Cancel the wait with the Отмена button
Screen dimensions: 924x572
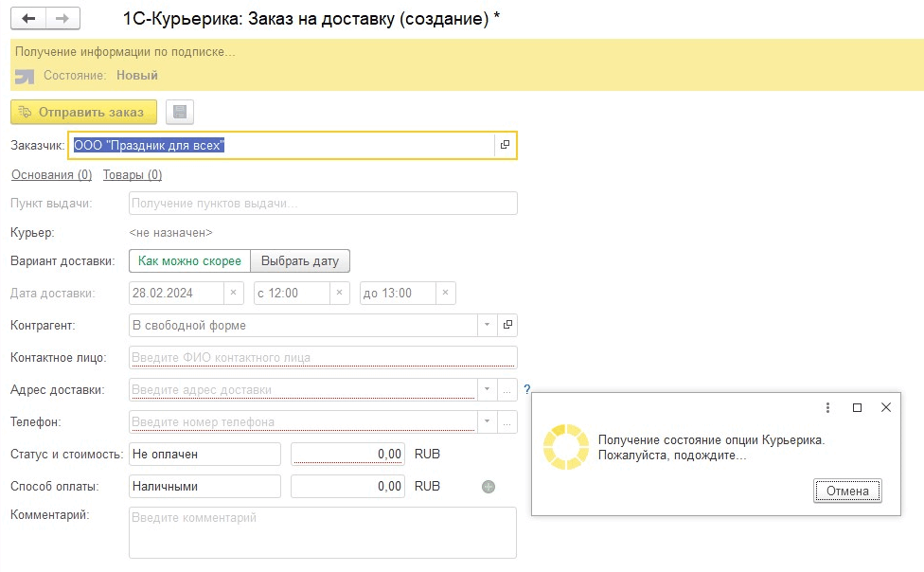(847, 491)
